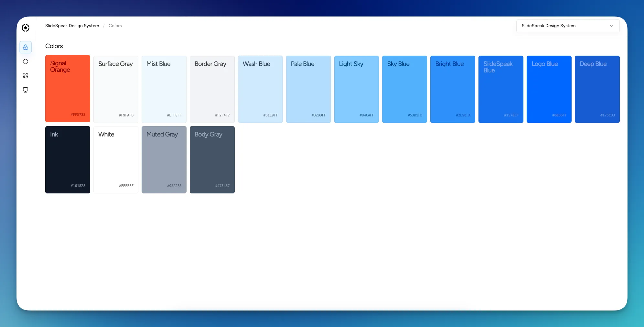Viewport: 644px width, 327px height.
Task: Select the #EFF8FF hex code text
Action: click(x=174, y=115)
